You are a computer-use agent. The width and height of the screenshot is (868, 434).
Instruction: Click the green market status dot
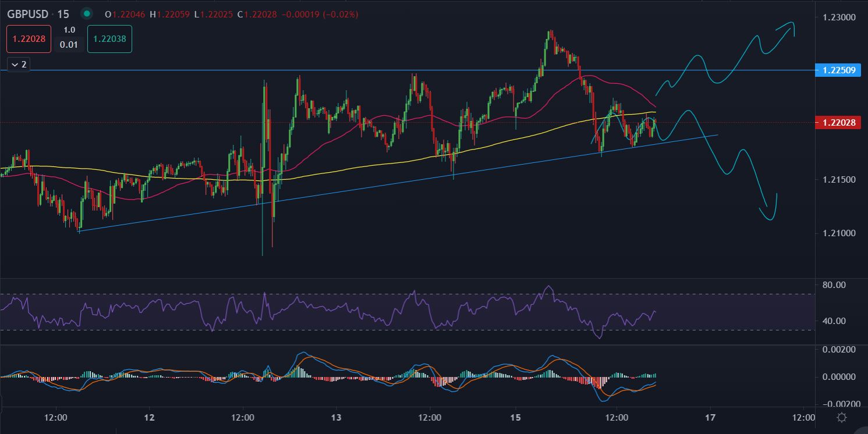click(x=87, y=13)
